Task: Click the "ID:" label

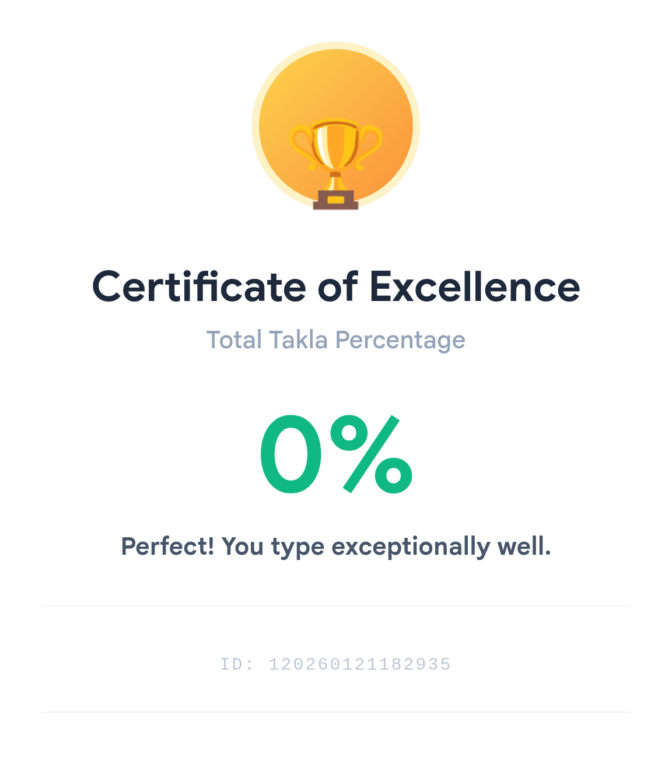Action: point(236,664)
